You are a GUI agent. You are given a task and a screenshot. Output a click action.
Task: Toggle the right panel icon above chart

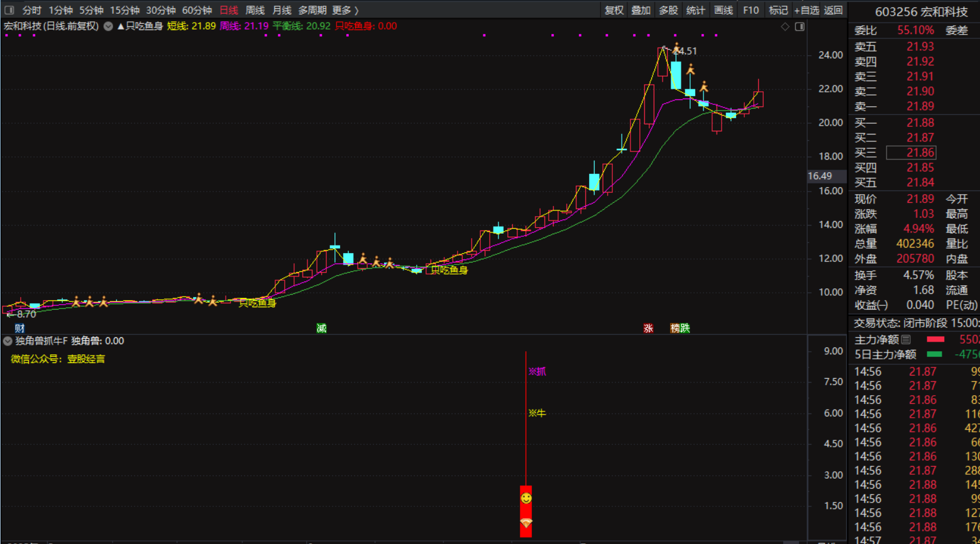pyautogui.click(x=800, y=26)
